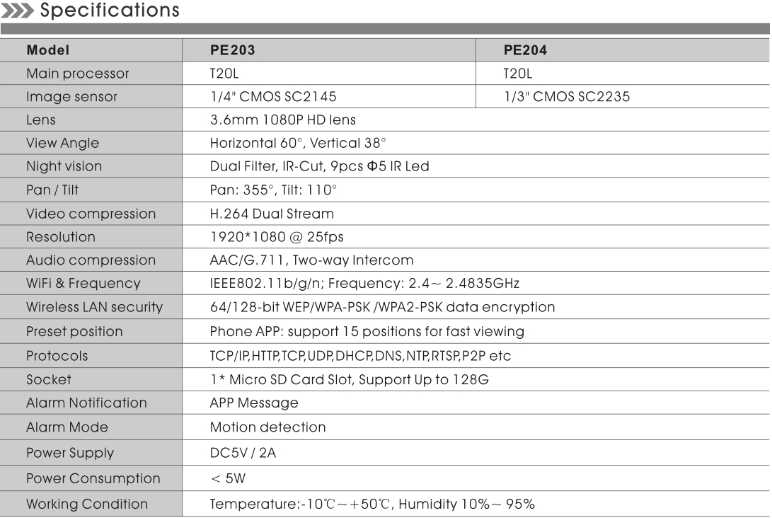Click the DC5V / 2A power value
Viewport: 772px width, 518px height.
click(x=246, y=453)
